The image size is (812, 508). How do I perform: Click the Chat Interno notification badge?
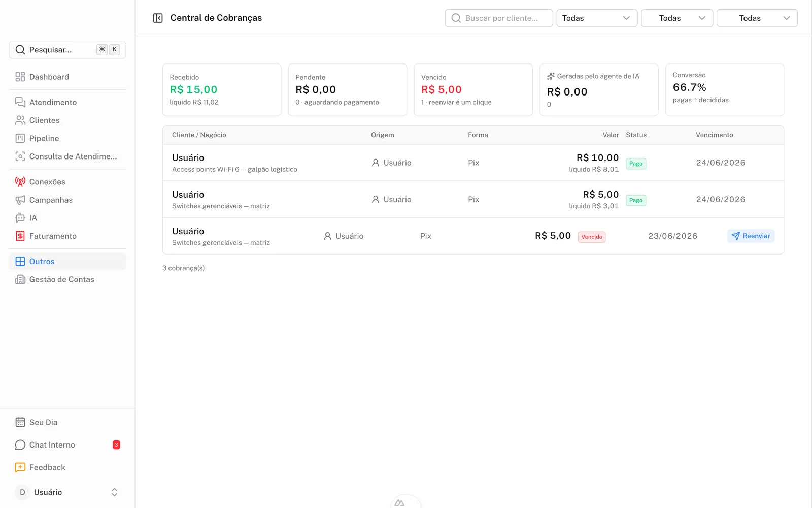(116, 445)
